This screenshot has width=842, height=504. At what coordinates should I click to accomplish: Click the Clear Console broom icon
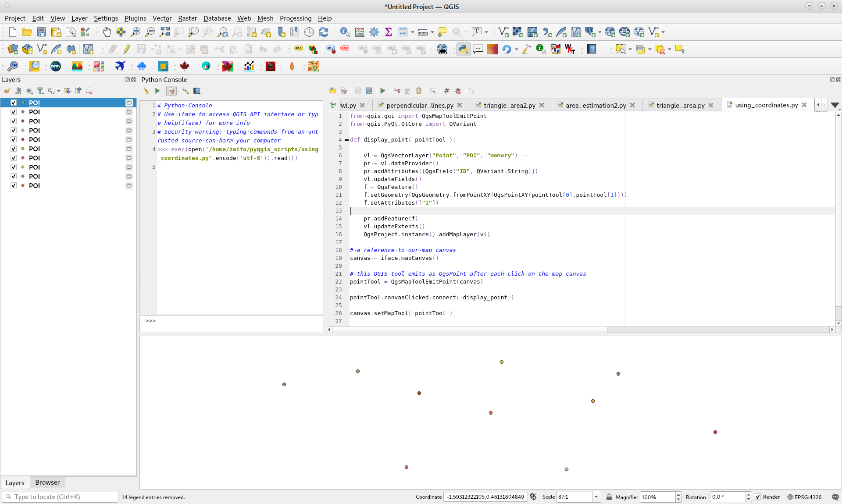point(146,91)
